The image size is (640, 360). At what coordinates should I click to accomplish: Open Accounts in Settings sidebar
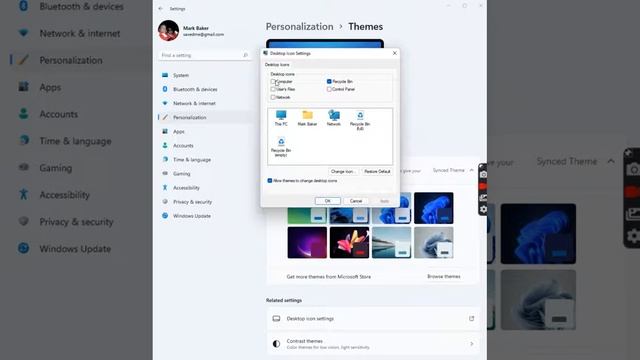(x=183, y=146)
